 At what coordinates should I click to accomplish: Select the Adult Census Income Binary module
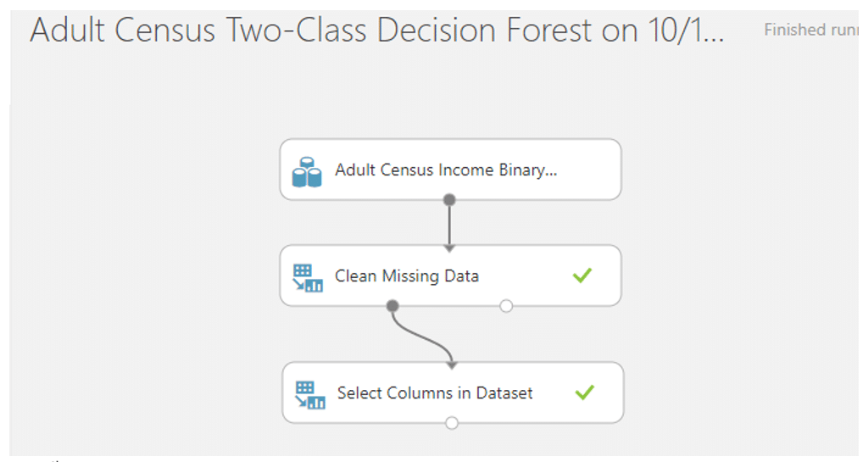pyautogui.click(x=451, y=170)
